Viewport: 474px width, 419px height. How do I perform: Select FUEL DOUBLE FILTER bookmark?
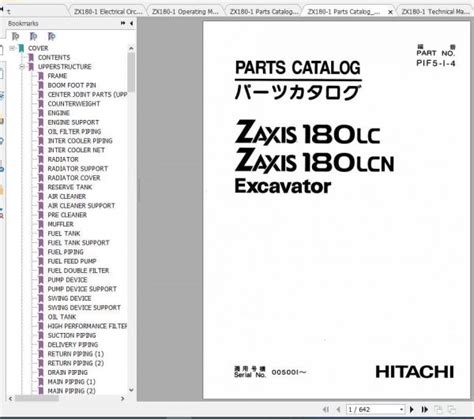pyautogui.click(x=78, y=271)
